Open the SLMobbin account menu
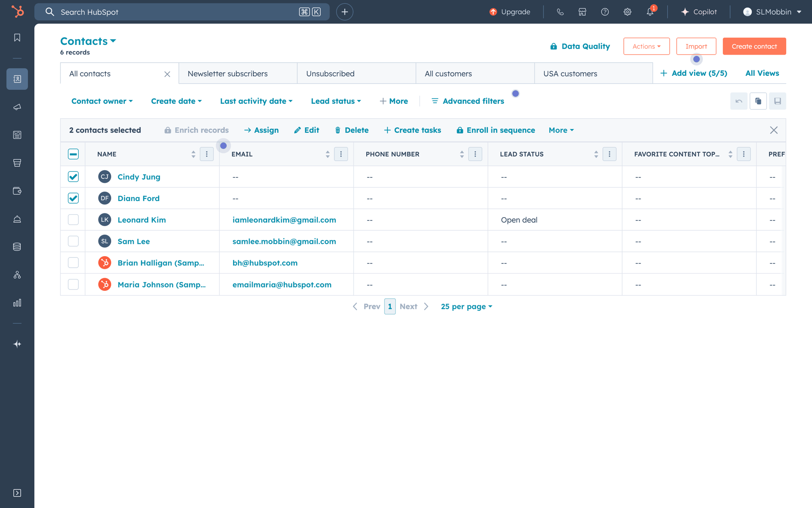Screen dimensions: 812x508 [772, 12]
